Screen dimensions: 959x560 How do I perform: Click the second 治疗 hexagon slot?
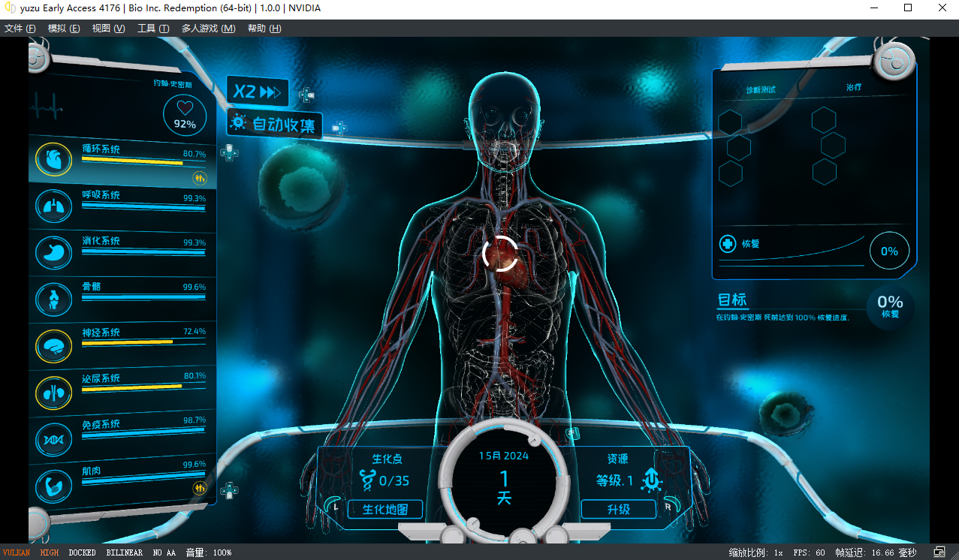(x=834, y=146)
